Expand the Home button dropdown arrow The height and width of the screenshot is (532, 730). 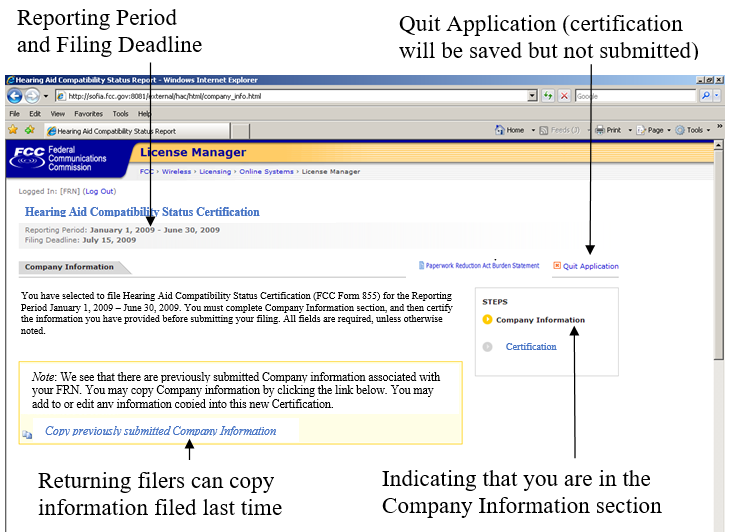pos(533,130)
